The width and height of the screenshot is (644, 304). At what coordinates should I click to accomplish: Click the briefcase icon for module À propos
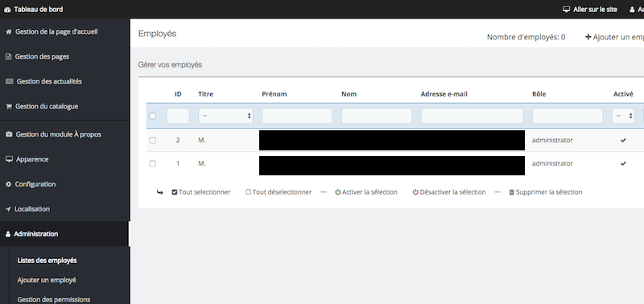tap(9, 134)
